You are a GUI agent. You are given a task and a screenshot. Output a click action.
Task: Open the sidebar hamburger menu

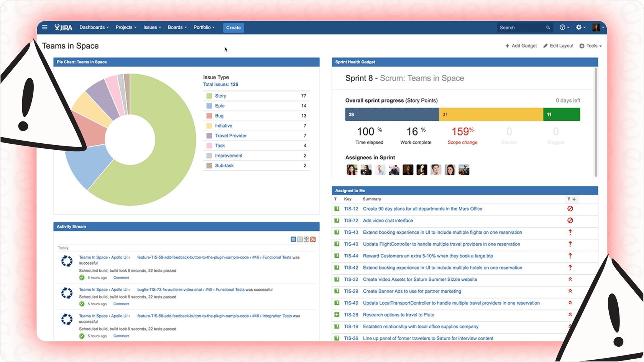click(x=44, y=27)
